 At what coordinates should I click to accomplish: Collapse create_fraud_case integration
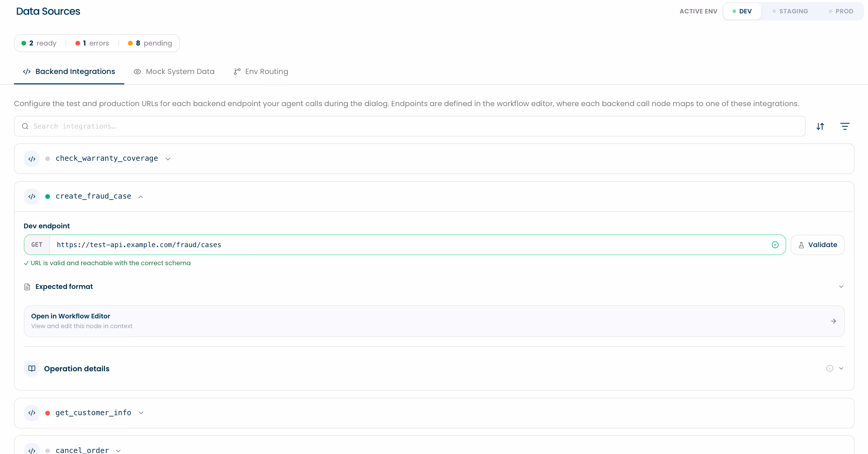141,197
